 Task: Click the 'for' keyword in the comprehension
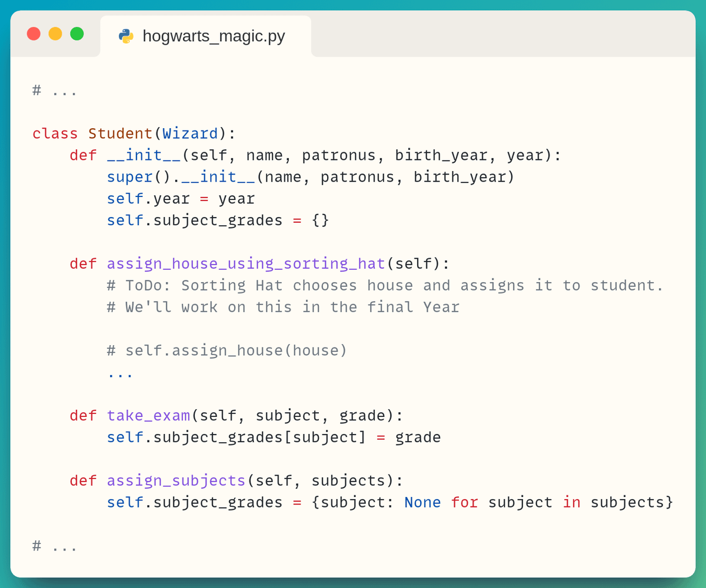464,502
